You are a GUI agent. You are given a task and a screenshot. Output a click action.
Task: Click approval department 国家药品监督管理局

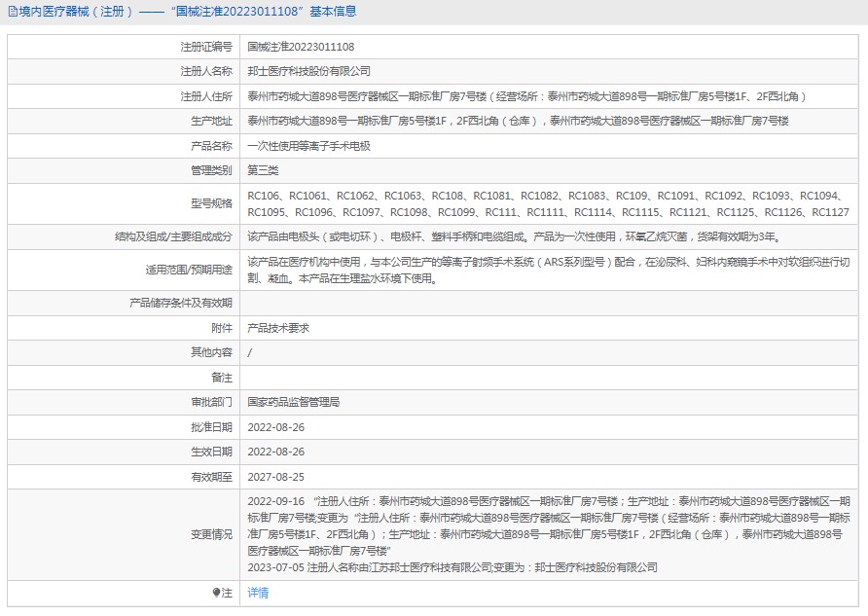click(x=293, y=402)
